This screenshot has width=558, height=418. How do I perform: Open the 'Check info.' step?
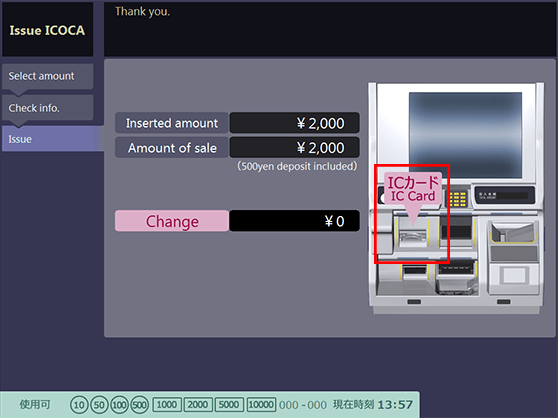tap(48, 107)
